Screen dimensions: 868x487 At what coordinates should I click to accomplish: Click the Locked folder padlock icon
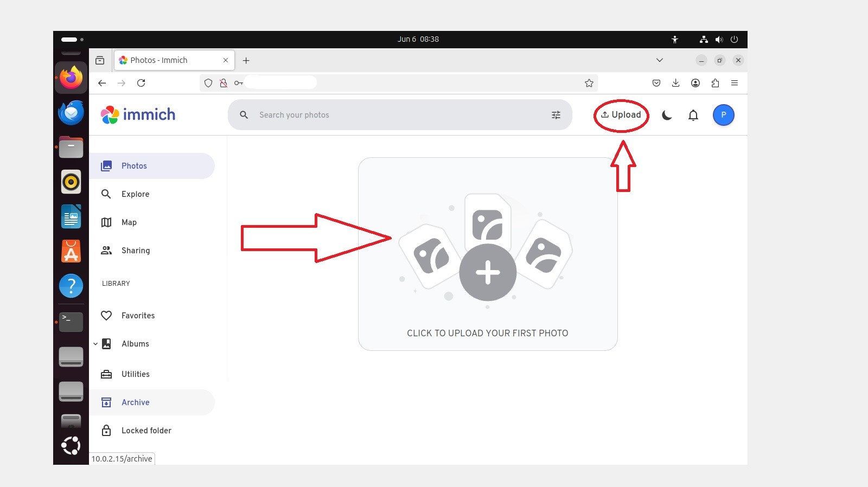coord(106,431)
